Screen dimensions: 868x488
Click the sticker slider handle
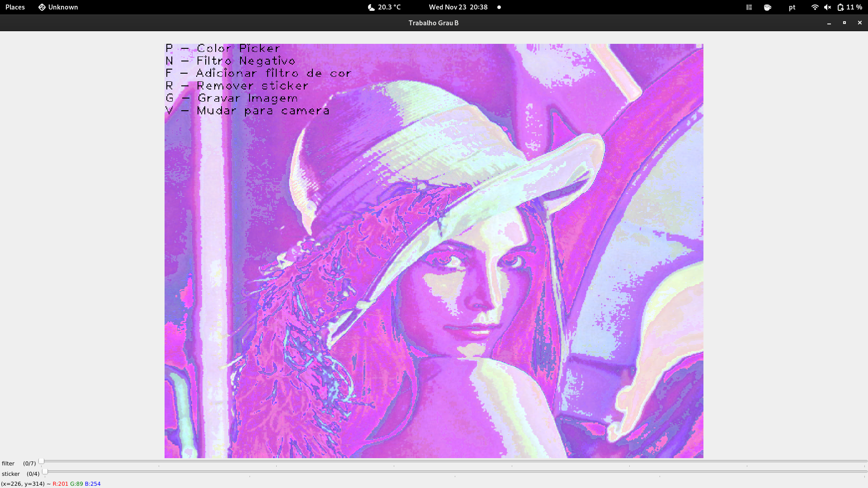tap(45, 472)
